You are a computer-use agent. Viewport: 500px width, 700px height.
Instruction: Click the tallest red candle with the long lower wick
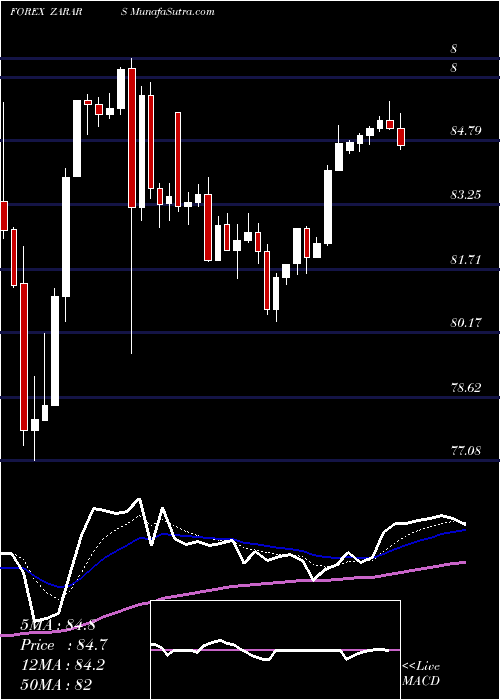(132, 138)
